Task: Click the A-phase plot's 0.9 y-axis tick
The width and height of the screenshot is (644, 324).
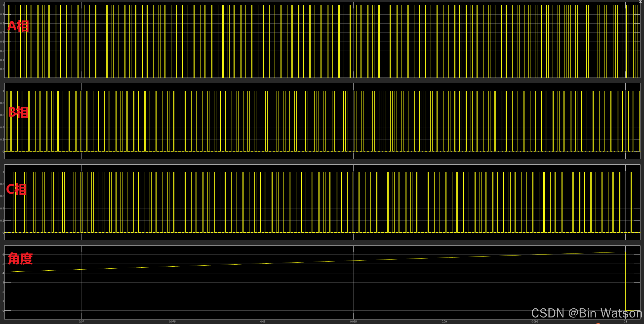Action: click(2, 14)
